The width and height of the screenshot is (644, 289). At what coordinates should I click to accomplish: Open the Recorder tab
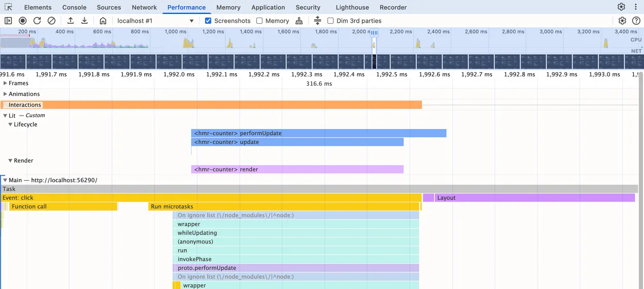(x=393, y=7)
